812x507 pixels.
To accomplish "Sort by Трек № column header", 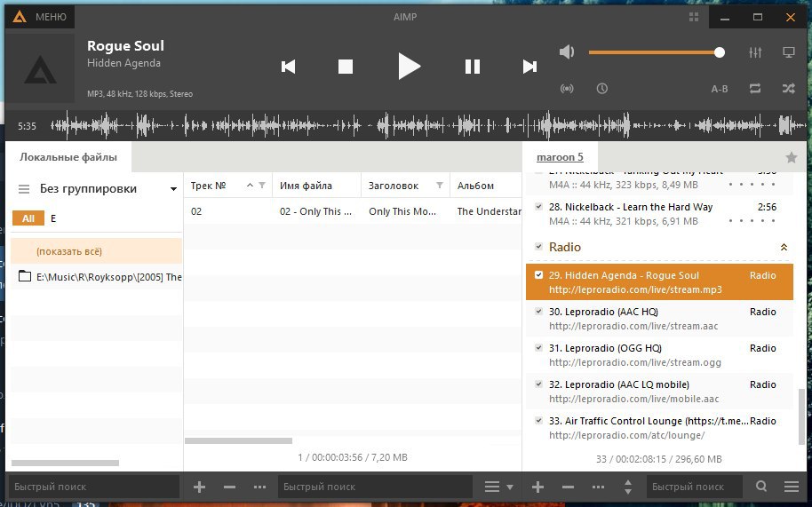I will (208, 186).
